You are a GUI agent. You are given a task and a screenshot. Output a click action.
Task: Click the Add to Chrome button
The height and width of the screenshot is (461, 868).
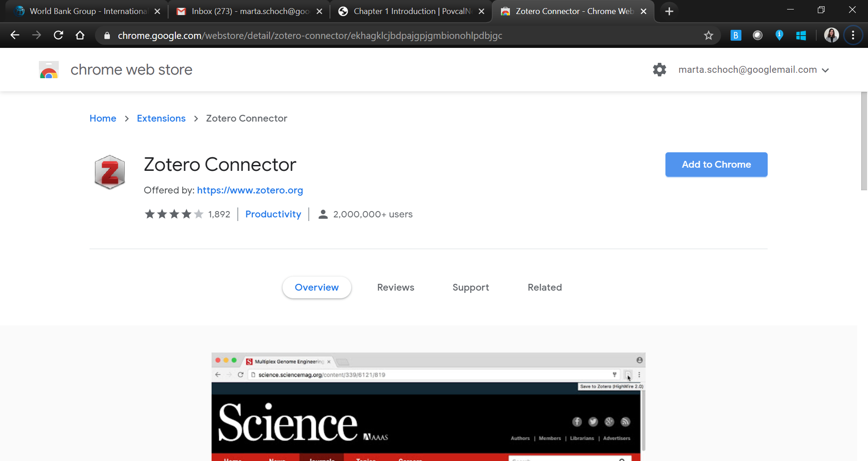point(716,165)
